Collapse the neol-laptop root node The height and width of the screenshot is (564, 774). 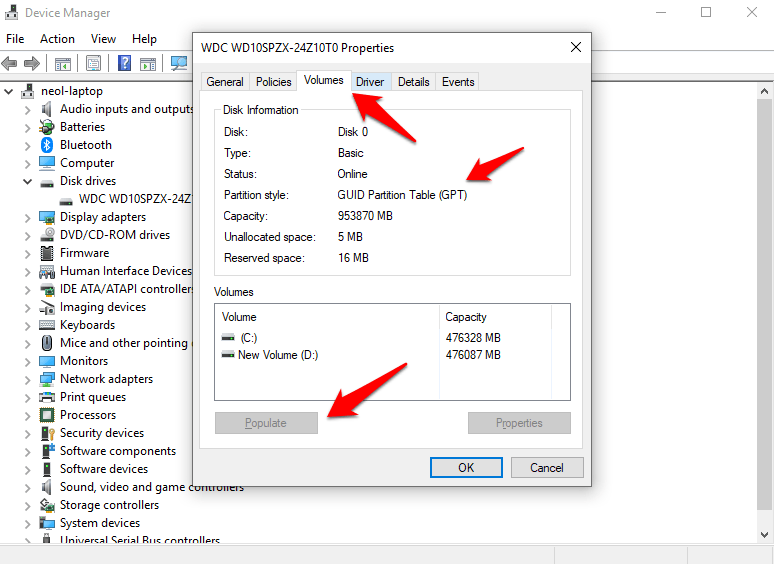pyautogui.click(x=8, y=91)
